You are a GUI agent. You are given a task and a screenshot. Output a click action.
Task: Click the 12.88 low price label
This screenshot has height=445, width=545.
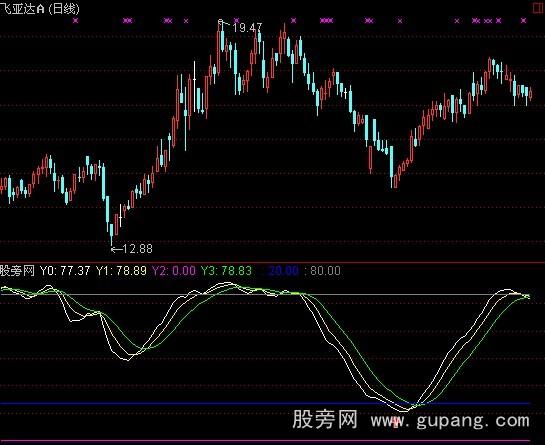(137, 249)
